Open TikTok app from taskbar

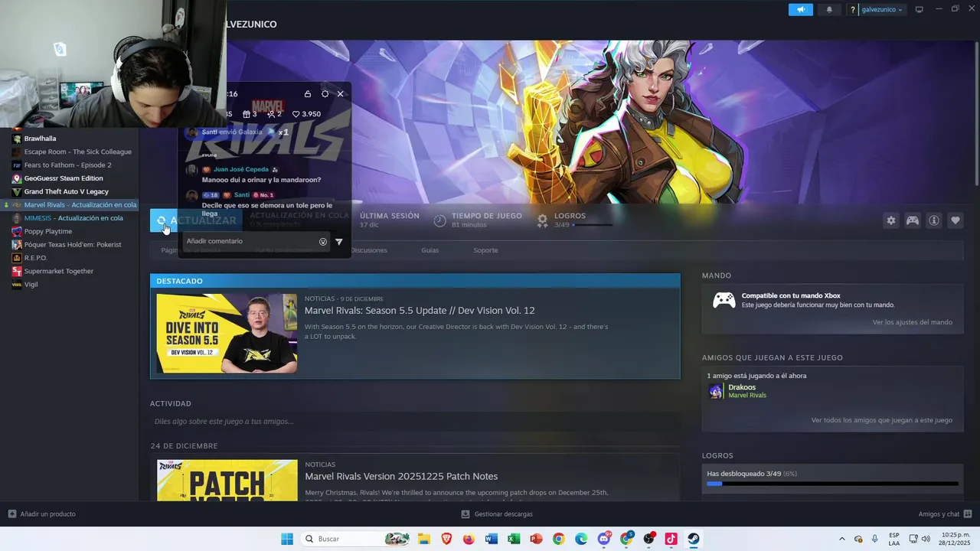[x=671, y=539]
